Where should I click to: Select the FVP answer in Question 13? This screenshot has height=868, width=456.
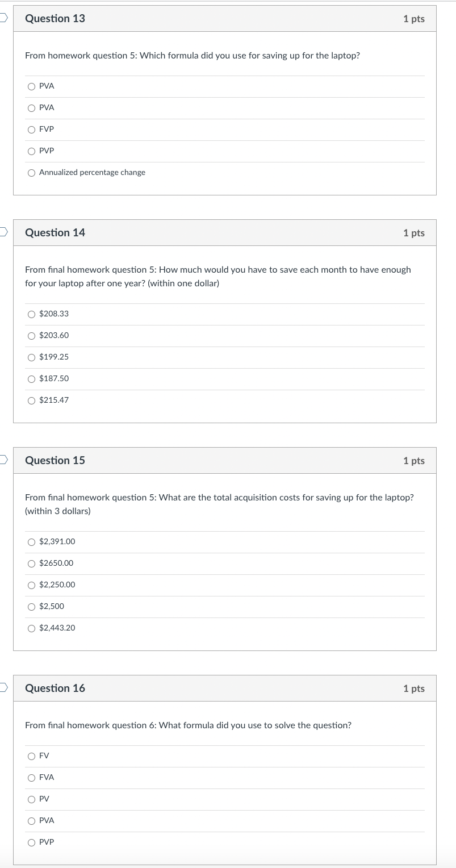pyautogui.click(x=31, y=129)
